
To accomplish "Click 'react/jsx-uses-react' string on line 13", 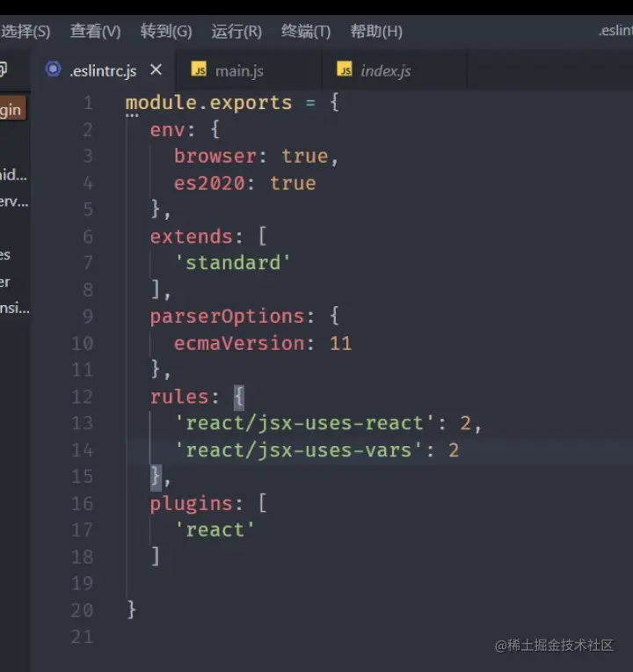I will pos(305,423).
